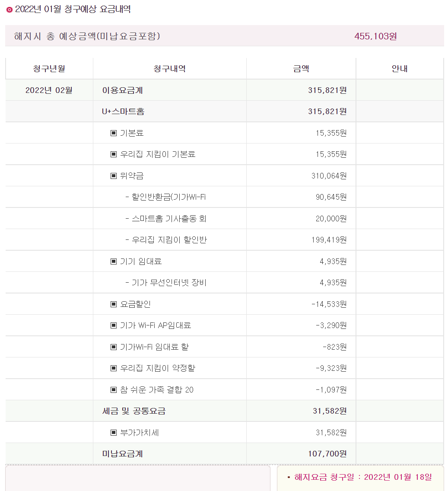Screen dimensions: 448x491
Task: Click the 금액 column header
Action: 301,69
